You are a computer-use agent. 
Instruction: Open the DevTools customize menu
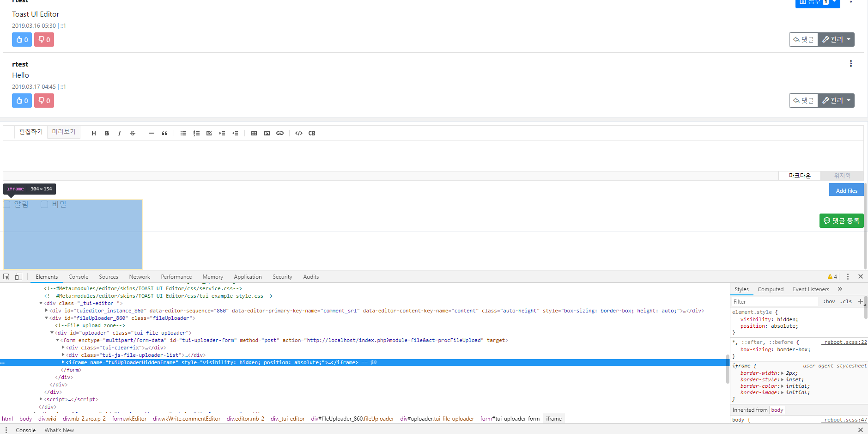tap(848, 276)
